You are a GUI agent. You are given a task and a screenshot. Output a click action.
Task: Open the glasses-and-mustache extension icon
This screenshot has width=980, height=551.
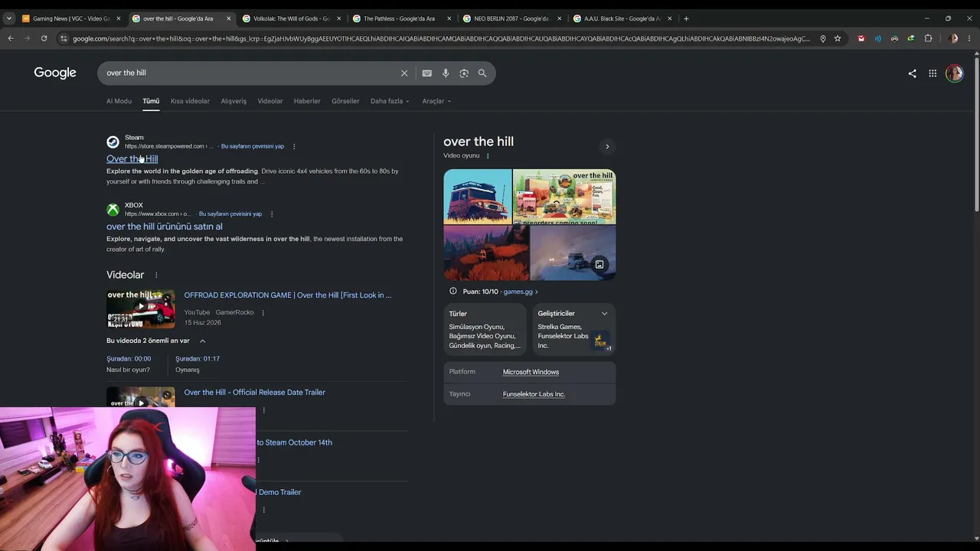(894, 38)
